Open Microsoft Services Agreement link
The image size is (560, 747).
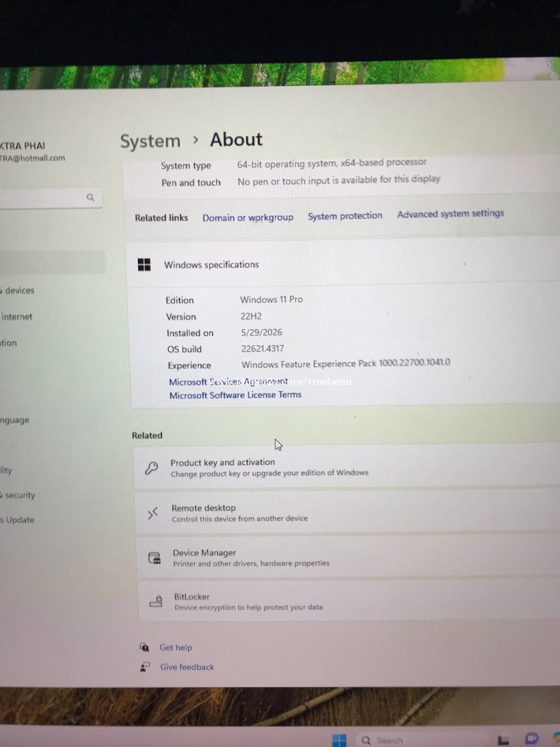228,382
